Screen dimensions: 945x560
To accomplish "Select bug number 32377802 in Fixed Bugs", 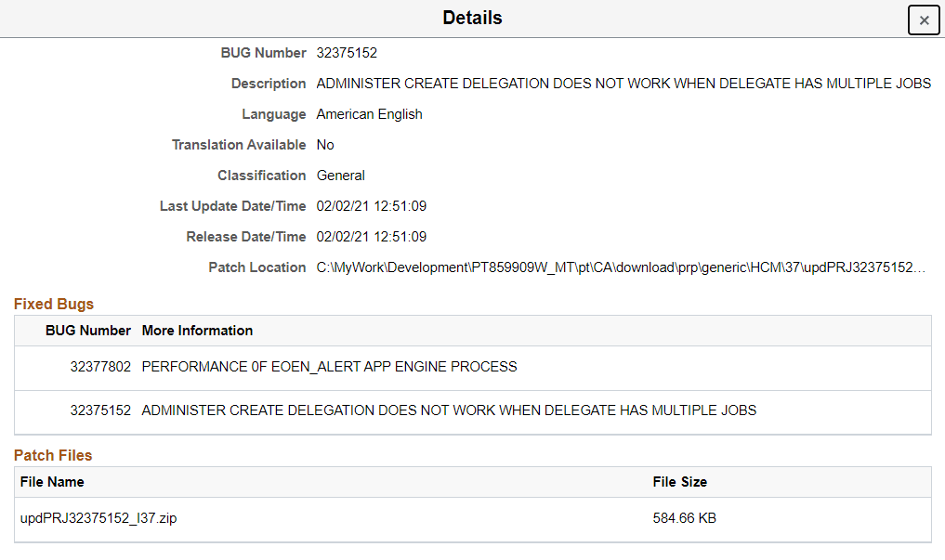I will (99, 366).
